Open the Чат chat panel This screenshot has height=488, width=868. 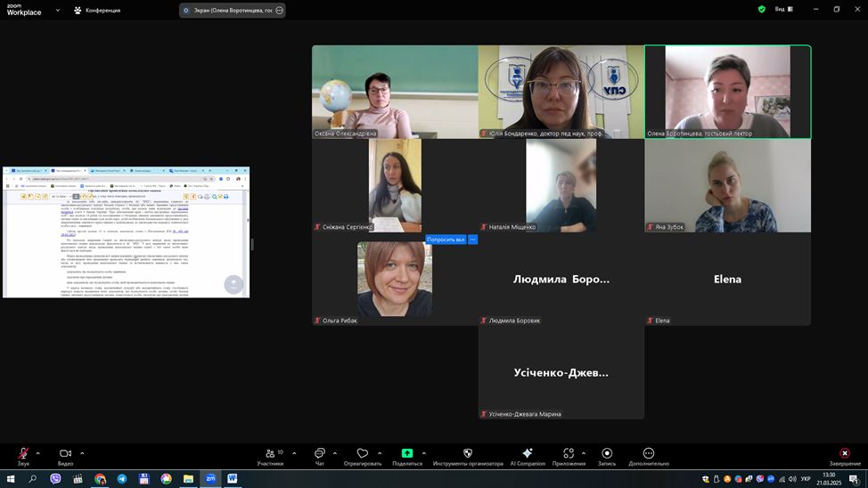[x=320, y=453]
